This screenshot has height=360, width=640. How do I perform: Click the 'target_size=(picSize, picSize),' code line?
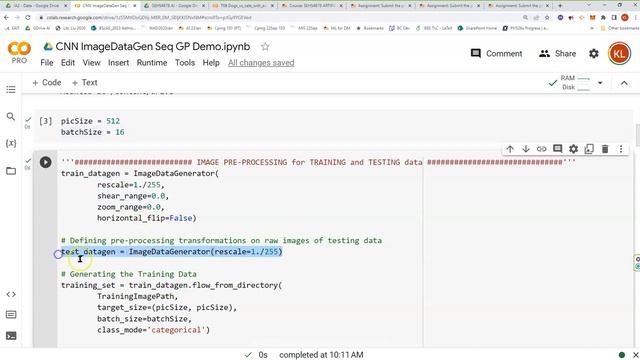(167, 307)
